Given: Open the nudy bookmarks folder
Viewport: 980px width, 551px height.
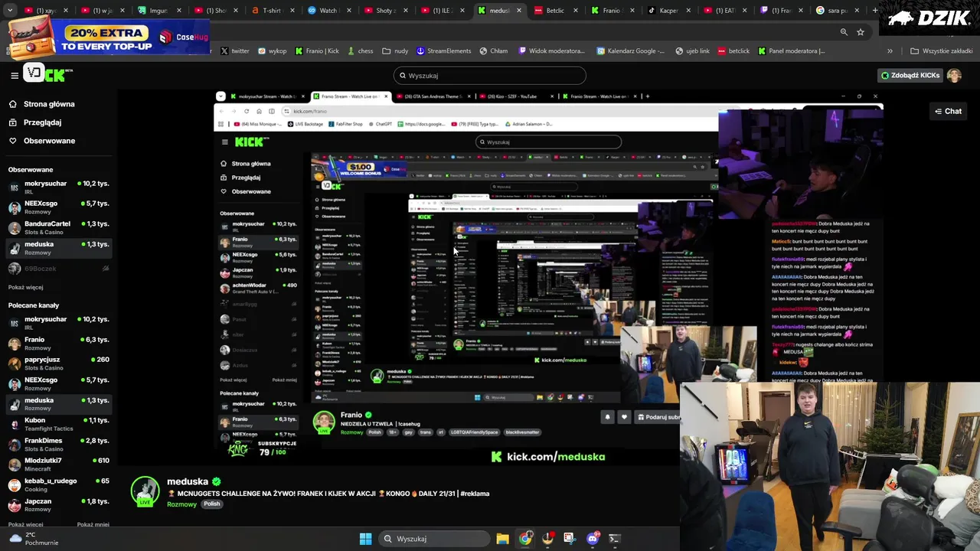Looking at the screenshot, I should tap(395, 51).
